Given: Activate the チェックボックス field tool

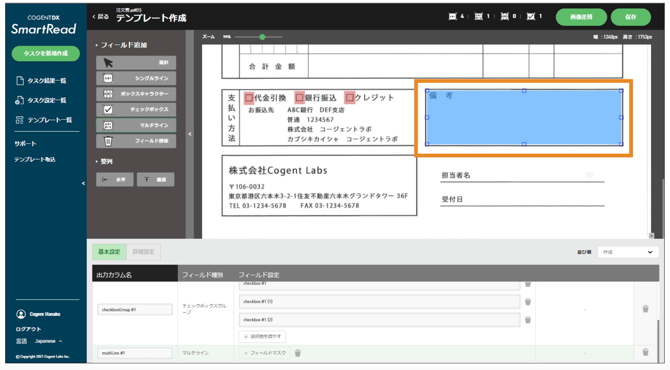Looking at the screenshot, I should [136, 110].
